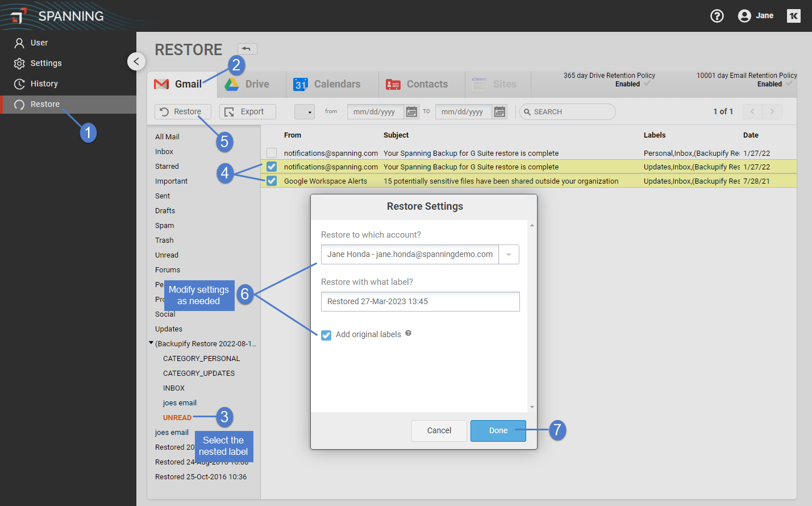Click the From column header
Image resolution: width=812 pixels, height=506 pixels.
click(x=293, y=135)
